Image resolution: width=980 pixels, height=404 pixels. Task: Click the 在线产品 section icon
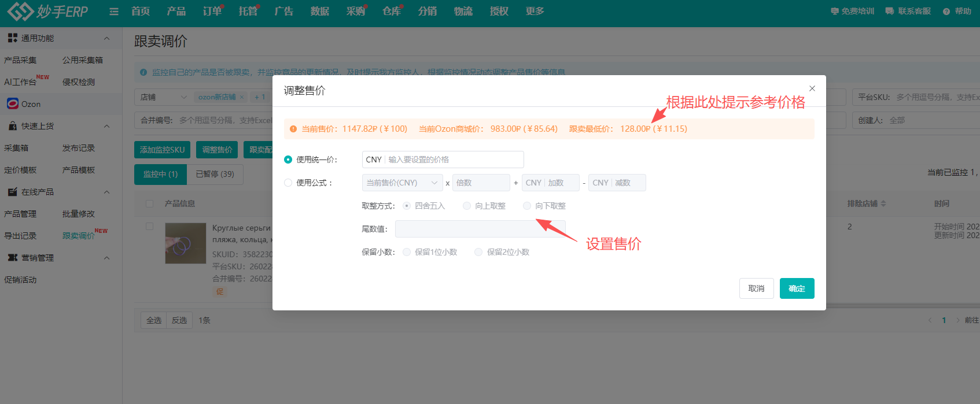tap(12, 192)
